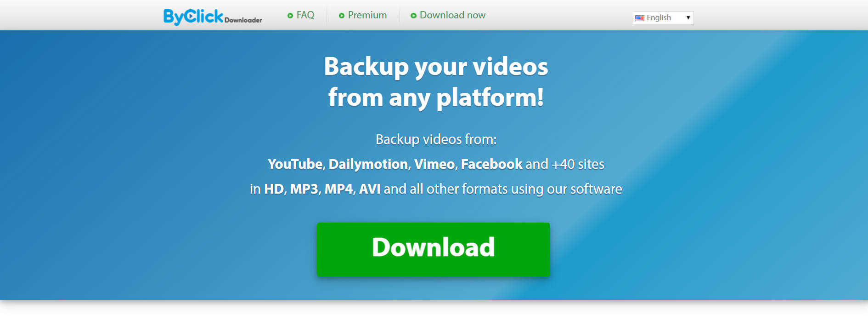Image resolution: width=868 pixels, height=327 pixels.
Task: Click the big green Download button
Action: coord(433,249)
